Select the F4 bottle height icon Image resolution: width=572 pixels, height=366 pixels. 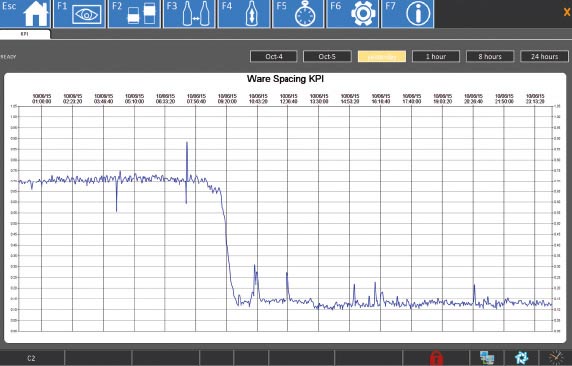(x=244, y=14)
